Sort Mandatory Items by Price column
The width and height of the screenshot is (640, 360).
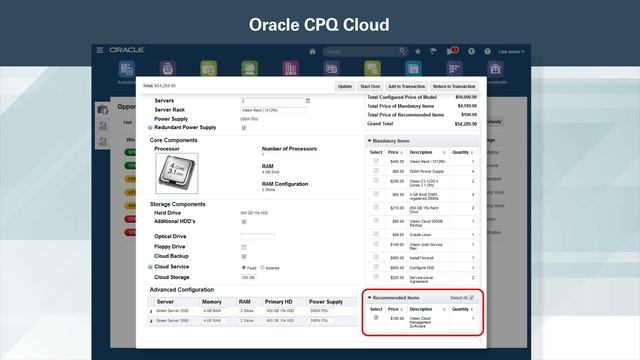click(395, 152)
